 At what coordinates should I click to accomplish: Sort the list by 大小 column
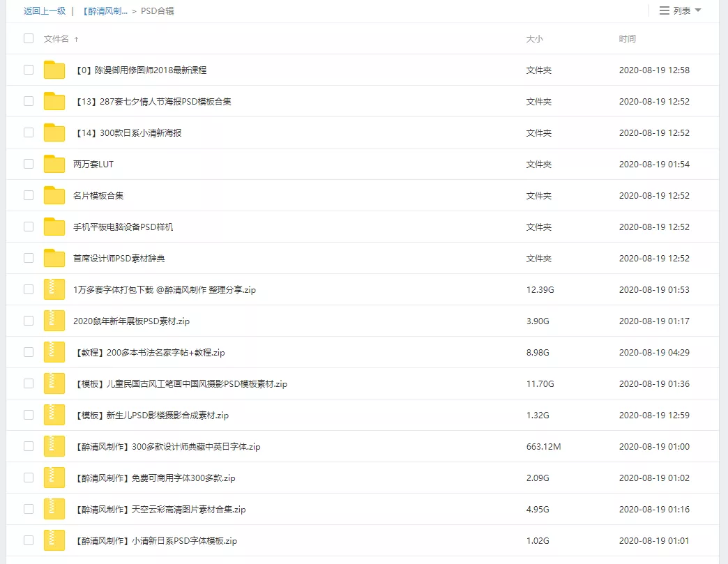click(x=534, y=39)
